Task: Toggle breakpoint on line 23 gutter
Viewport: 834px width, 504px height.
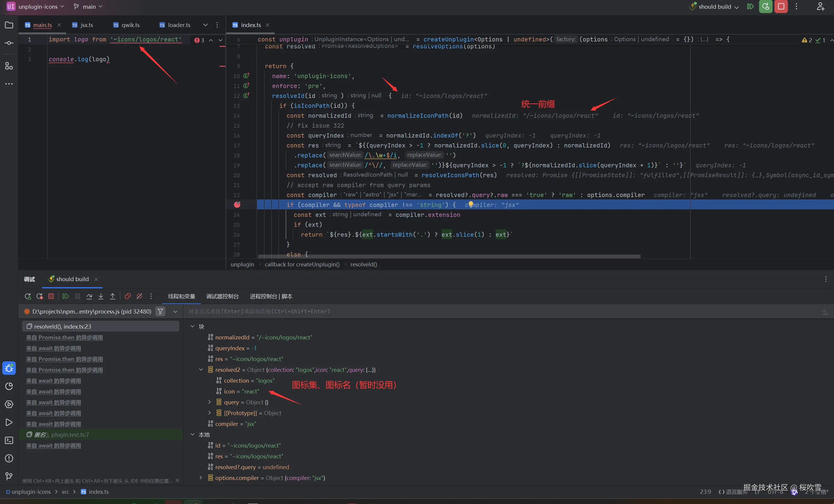Action: pos(237,205)
